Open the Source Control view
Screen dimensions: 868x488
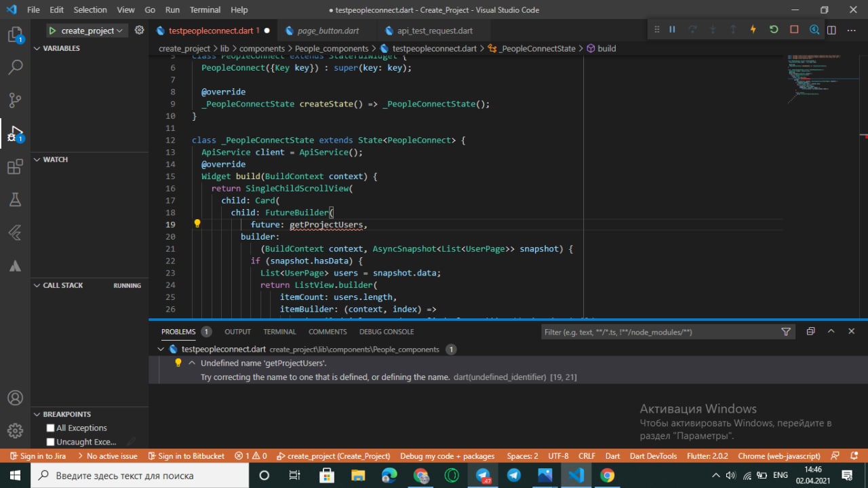15,100
